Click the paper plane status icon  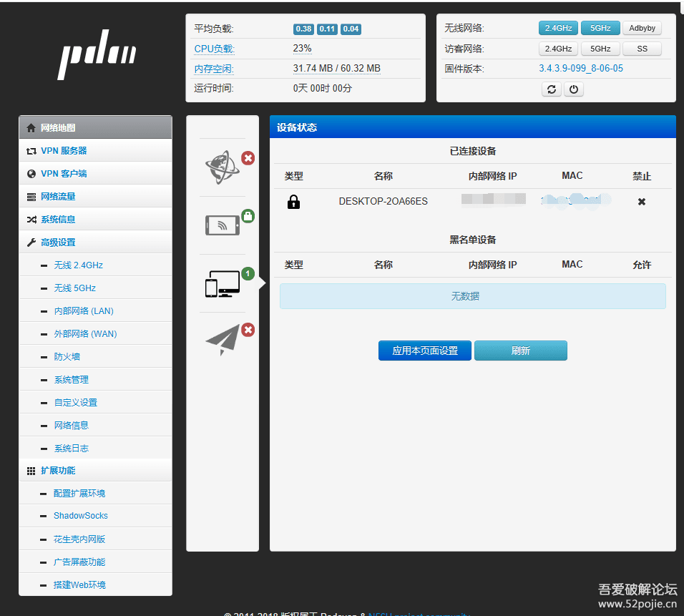coord(223,341)
